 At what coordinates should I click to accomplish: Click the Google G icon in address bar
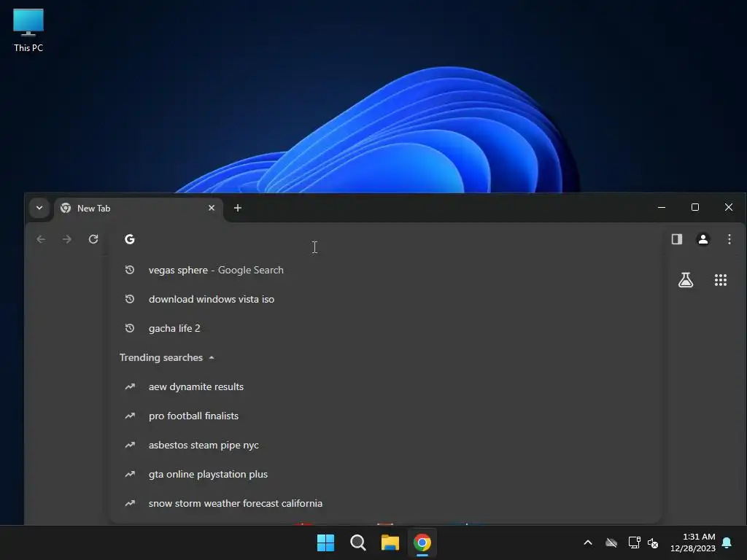click(x=130, y=239)
